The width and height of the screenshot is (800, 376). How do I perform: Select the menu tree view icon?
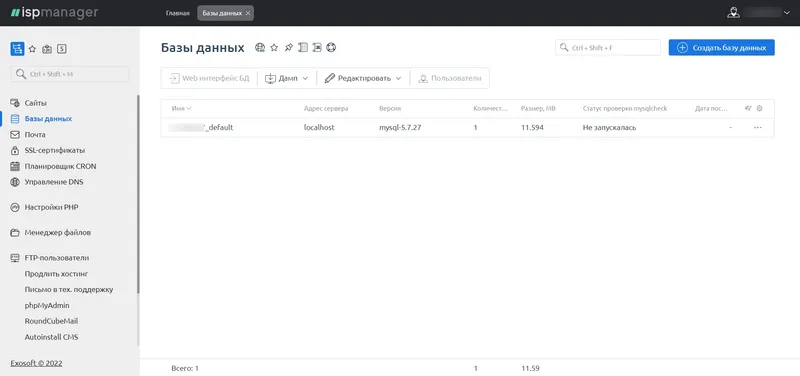[x=17, y=49]
